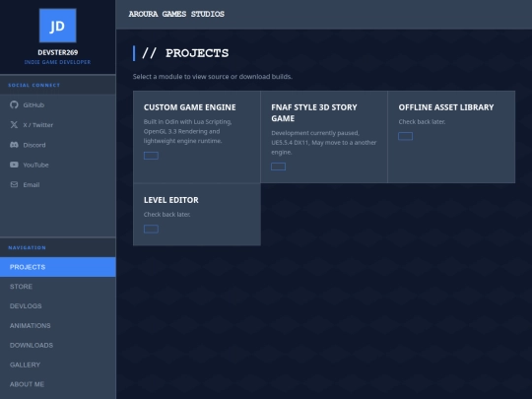Click the button in Offline Asset Library card
The width and height of the screenshot is (532, 399).
[406, 136]
